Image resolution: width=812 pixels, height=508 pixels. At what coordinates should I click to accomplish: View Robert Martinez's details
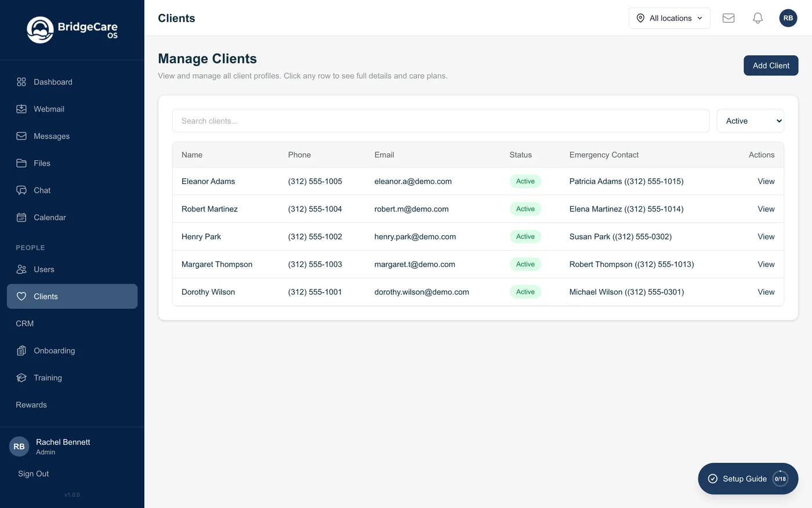pos(766,209)
